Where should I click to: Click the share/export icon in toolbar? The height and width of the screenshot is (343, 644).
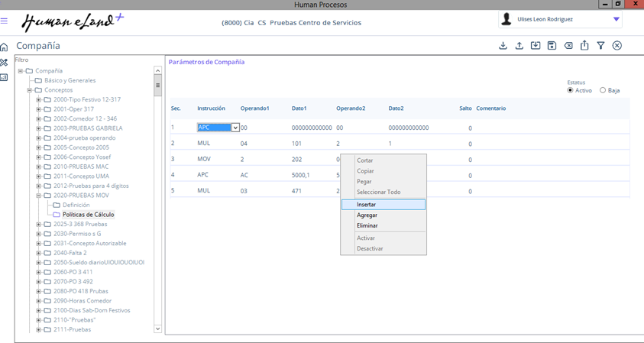pos(584,46)
